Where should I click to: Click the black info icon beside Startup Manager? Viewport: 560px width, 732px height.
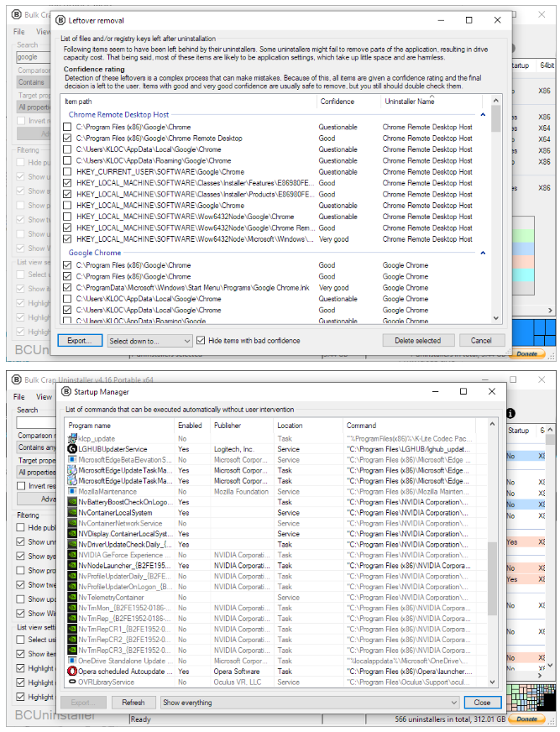coord(510,413)
